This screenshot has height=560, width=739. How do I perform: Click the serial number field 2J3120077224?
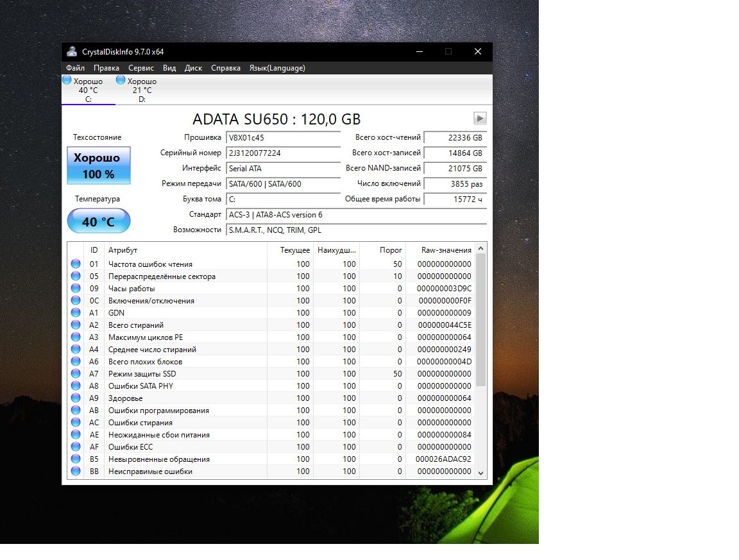pos(284,153)
